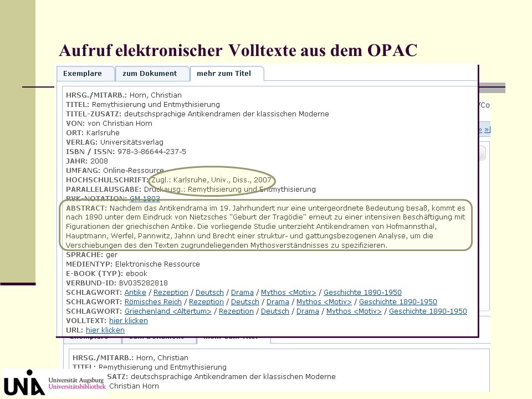Click the E-BOOK (TYP) value ebook
Viewport: 532px width, 399px height.
[136, 273]
